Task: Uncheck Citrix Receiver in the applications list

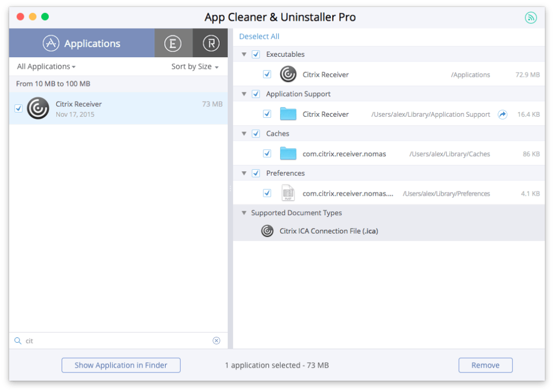Action: pyautogui.click(x=18, y=108)
